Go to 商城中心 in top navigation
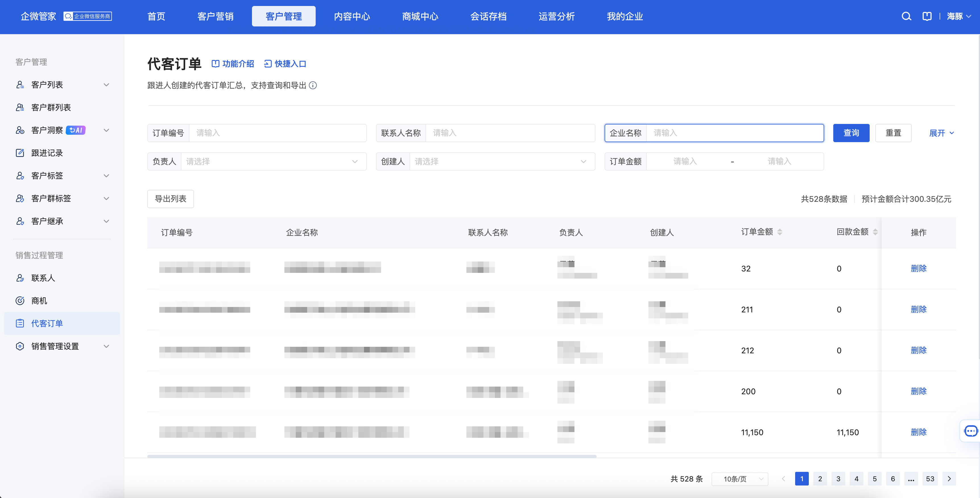 pos(420,16)
